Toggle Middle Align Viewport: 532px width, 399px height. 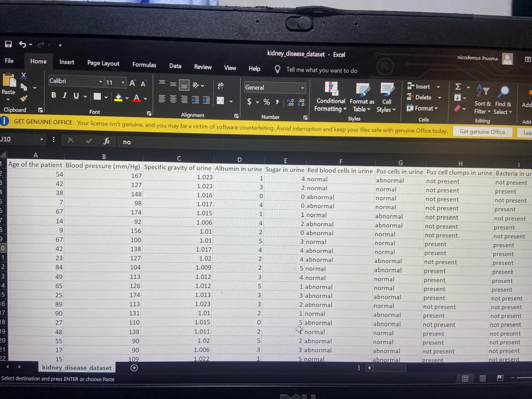pos(173,84)
